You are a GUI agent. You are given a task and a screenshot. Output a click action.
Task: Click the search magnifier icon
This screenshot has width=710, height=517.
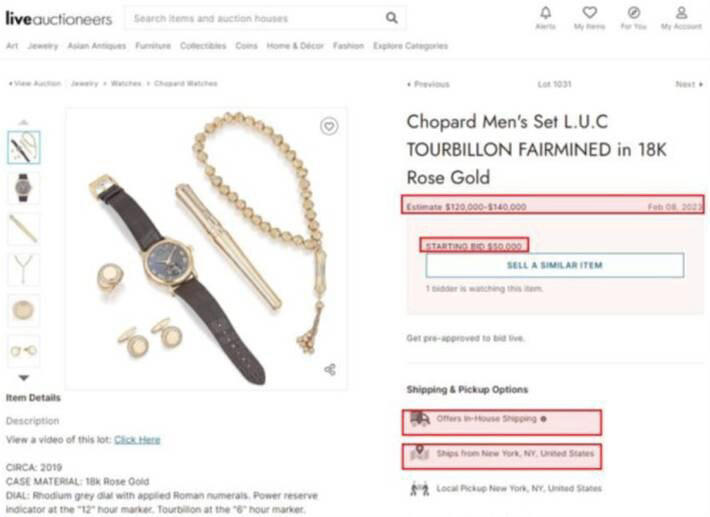coord(391,18)
